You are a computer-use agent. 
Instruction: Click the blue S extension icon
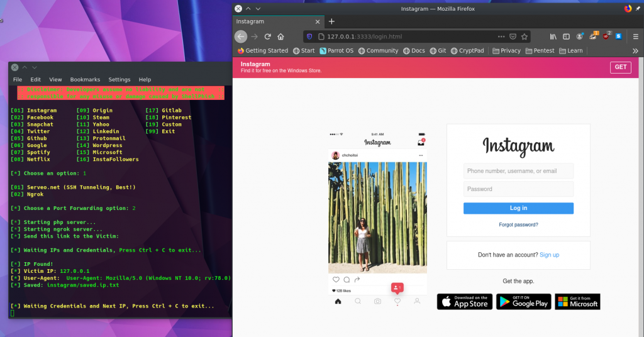click(x=619, y=36)
